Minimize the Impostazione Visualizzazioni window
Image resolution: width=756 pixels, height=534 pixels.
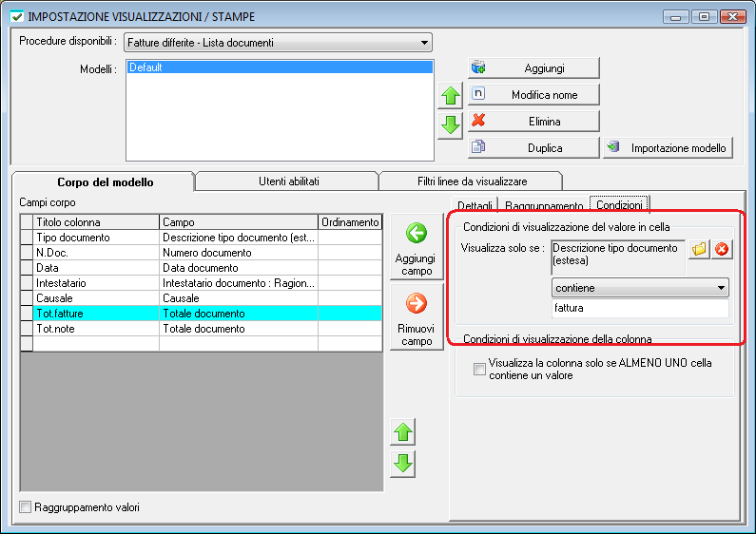675,16
